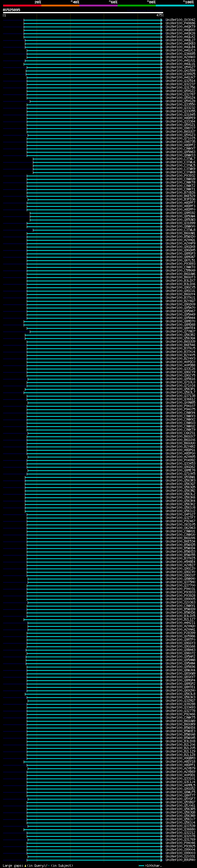
Task: Open hit UniRef100_A4QKT9
Action: [180, 26]
